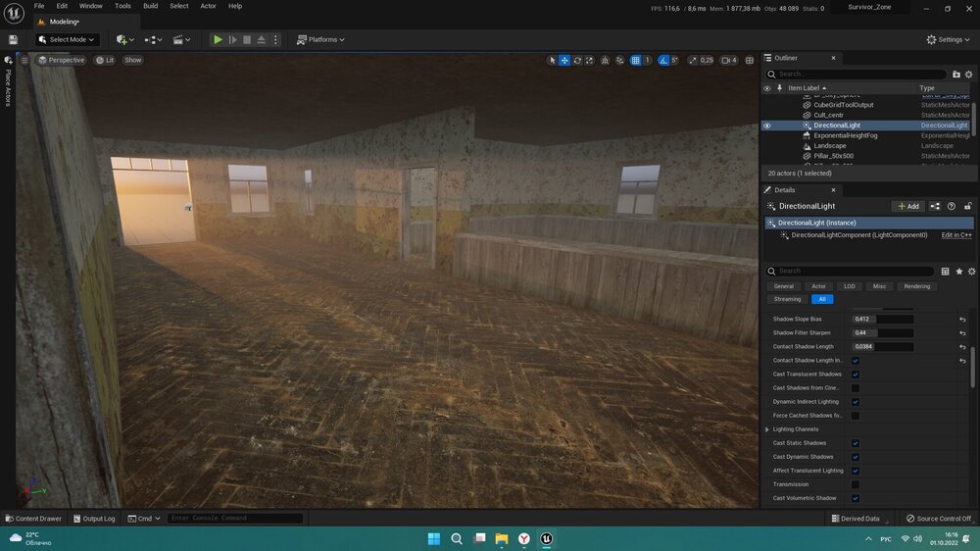
Task: Click the Save current level icon
Action: [x=13, y=39]
